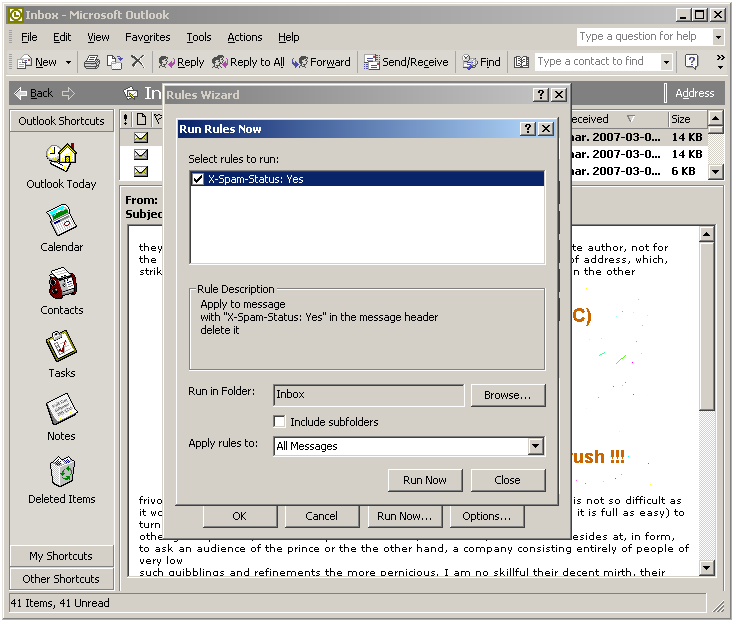Open the File menu

(x=29, y=37)
